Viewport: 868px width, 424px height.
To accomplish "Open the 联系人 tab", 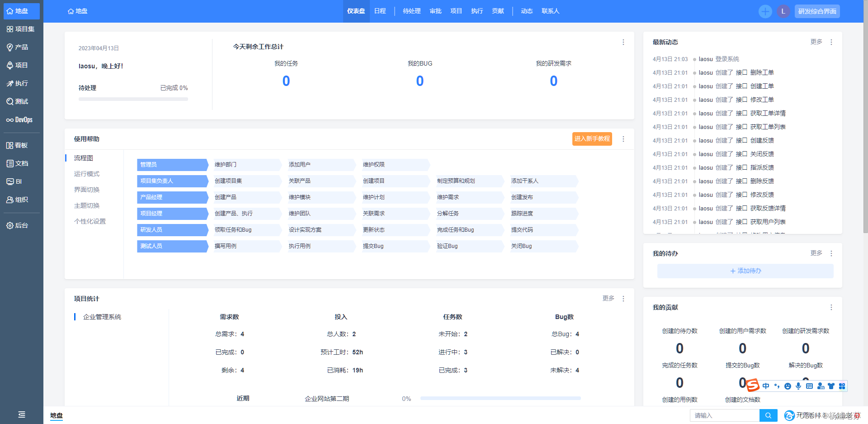I will click(550, 11).
